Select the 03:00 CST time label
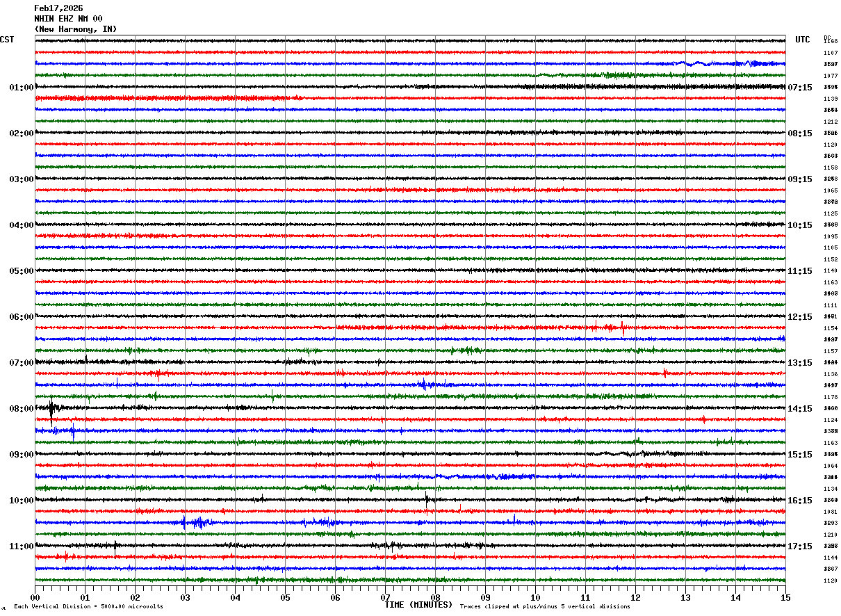 click(22, 179)
